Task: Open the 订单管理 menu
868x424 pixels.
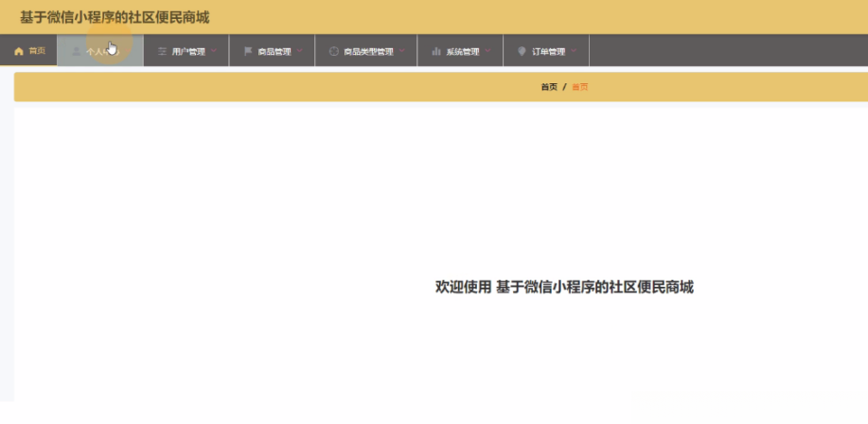Action: [x=546, y=50]
